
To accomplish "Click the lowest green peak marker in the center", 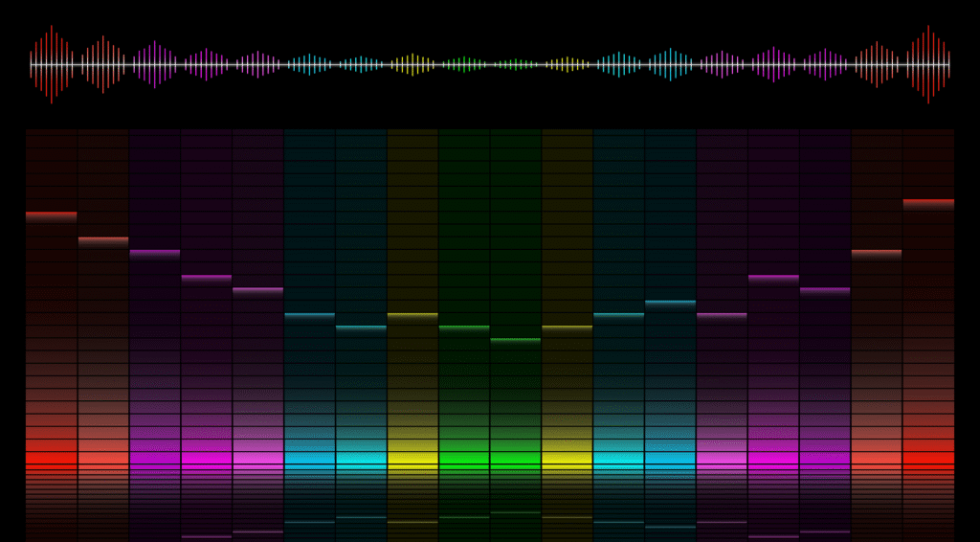I will click(515, 340).
